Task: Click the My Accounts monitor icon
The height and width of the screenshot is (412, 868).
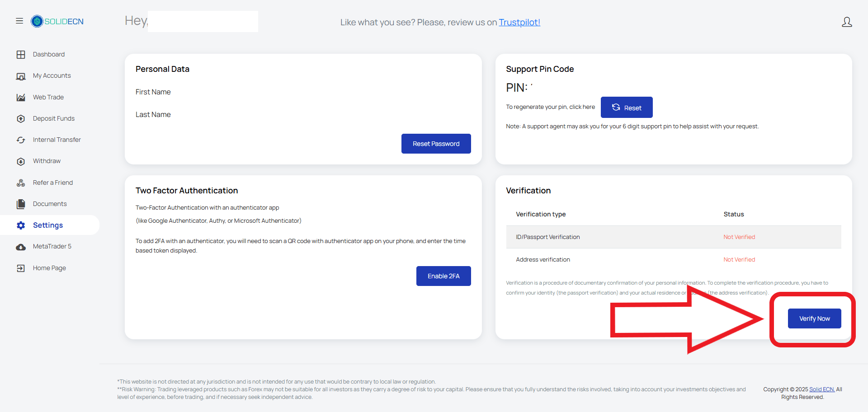Action: 21,76
